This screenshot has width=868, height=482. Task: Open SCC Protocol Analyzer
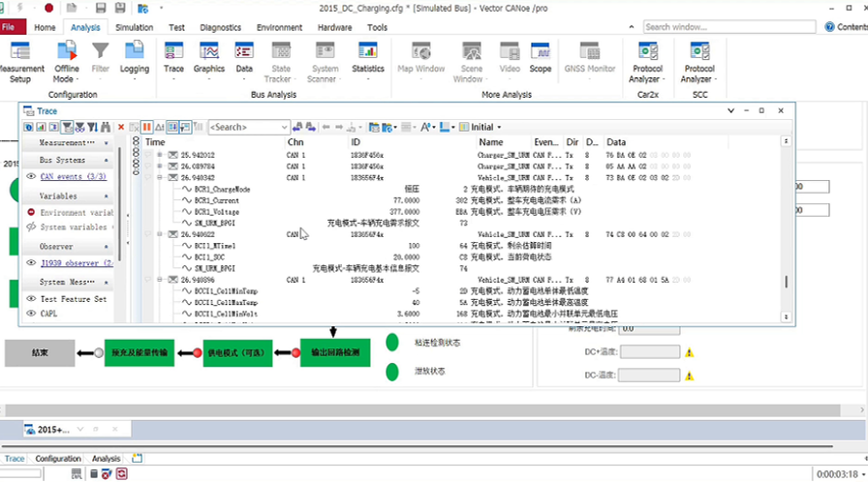tap(699, 63)
